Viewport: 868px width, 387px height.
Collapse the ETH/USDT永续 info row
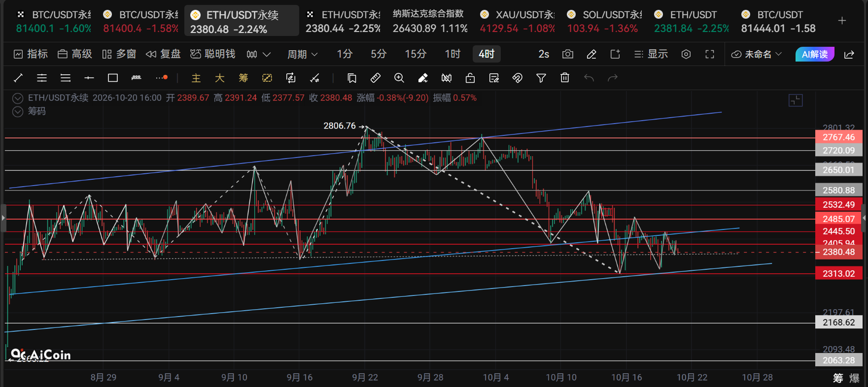pyautogui.click(x=18, y=98)
